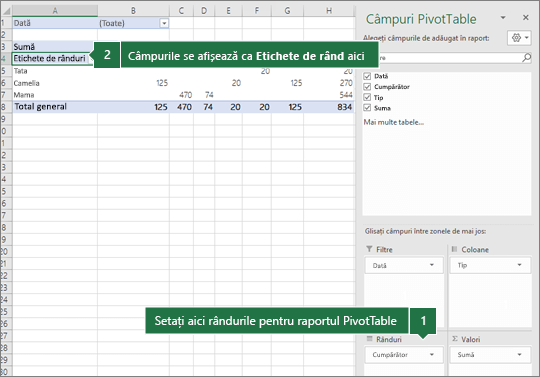Screen dimensions: 540x377
Task: Click the Coloane area label
Action: [475, 249]
